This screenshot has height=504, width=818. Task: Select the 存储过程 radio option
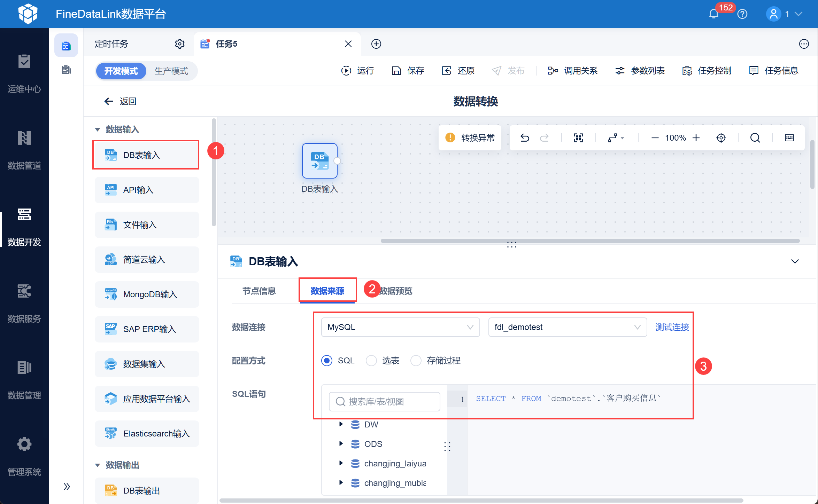pos(416,361)
